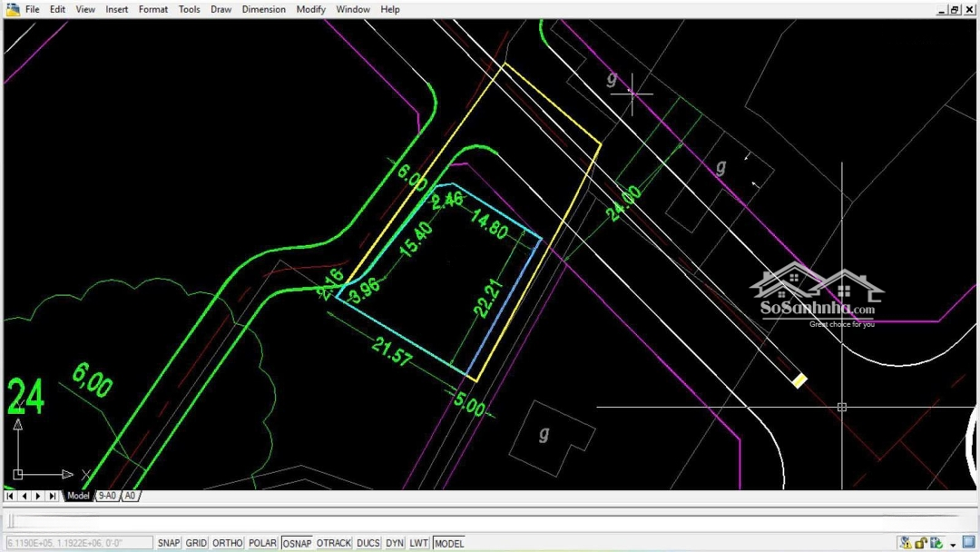980x552 pixels.
Task: Click the clean screen square icon
Action: (968, 543)
